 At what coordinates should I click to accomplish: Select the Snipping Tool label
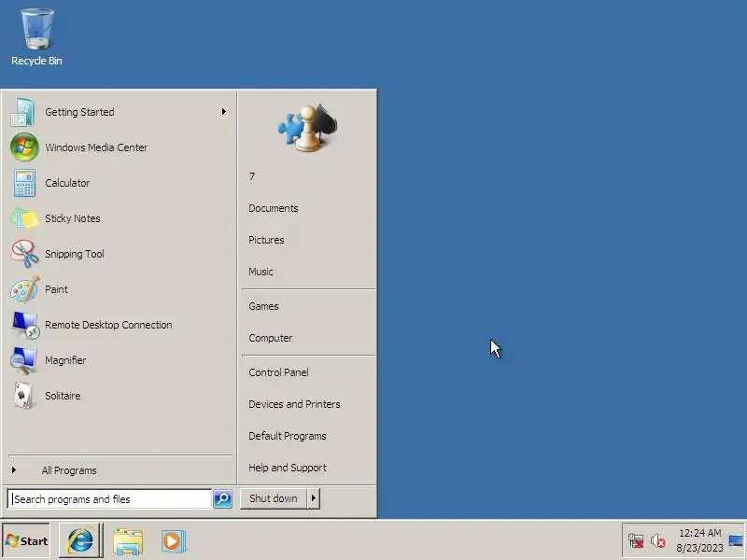coord(75,254)
